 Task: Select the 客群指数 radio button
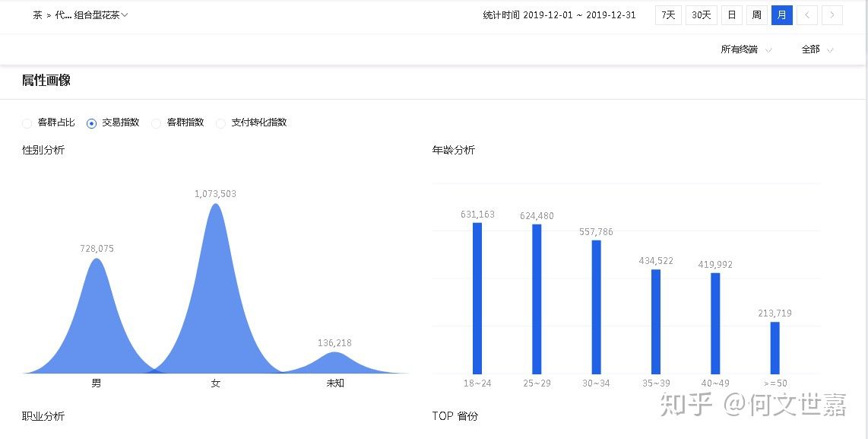157,123
